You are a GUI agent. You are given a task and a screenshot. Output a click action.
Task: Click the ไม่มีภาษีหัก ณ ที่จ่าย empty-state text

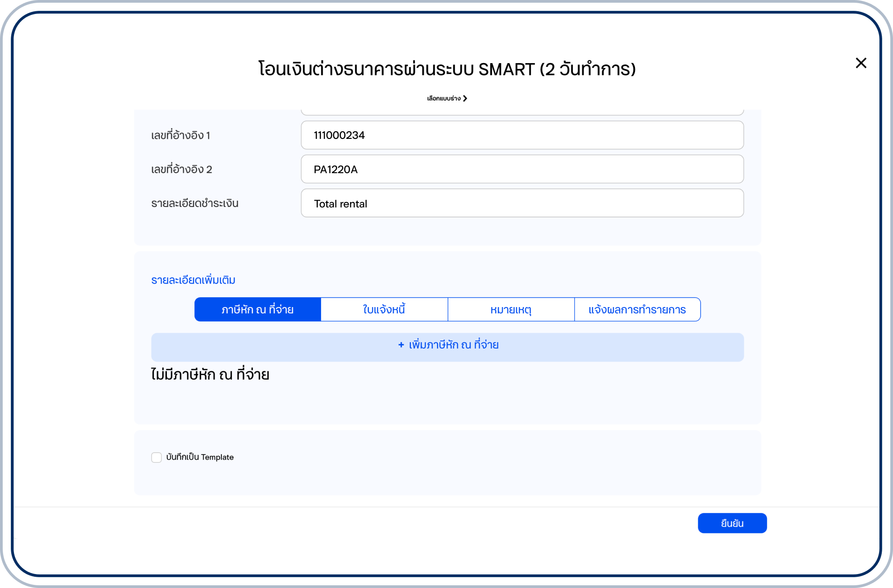point(210,374)
